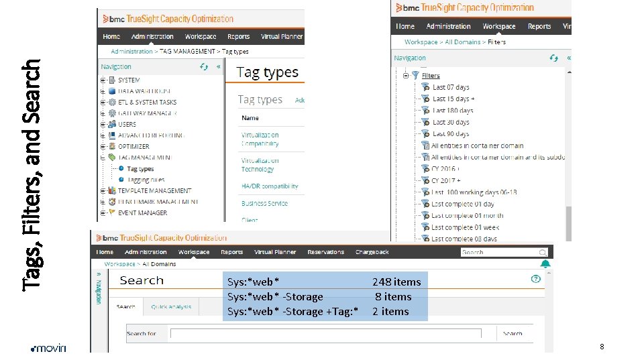Expand the USERS tree node
The image size is (644, 362).
coord(103,125)
